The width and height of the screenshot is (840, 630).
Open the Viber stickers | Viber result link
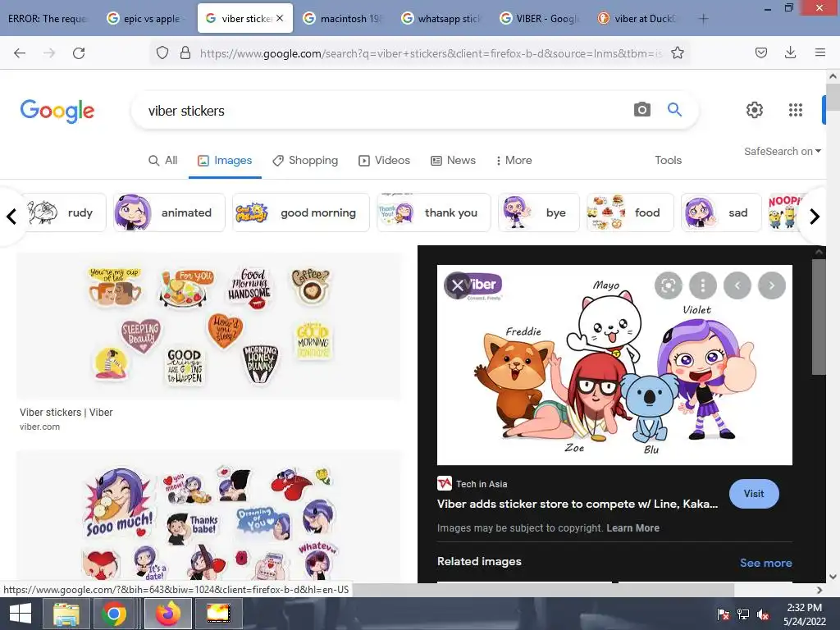coord(66,413)
